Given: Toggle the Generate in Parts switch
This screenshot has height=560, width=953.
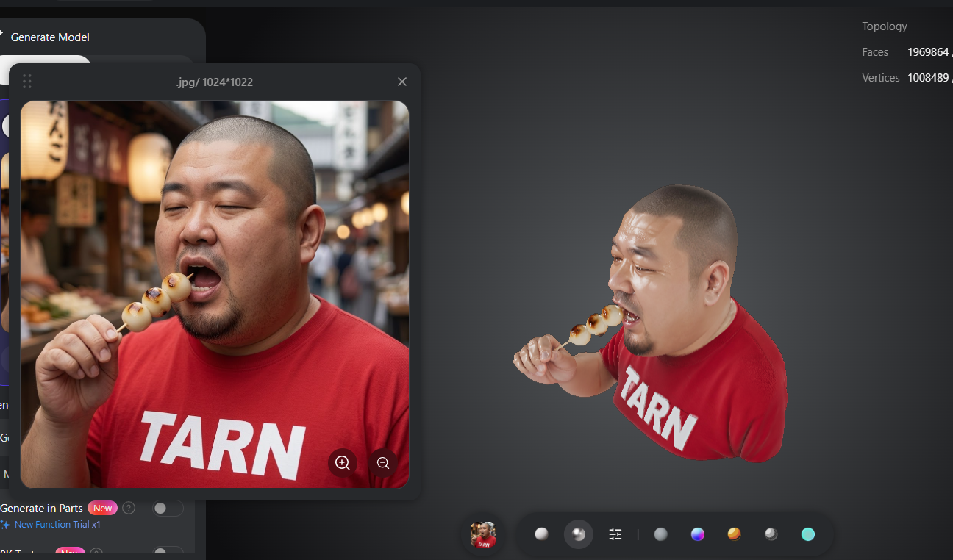Looking at the screenshot, I should 168,508.
